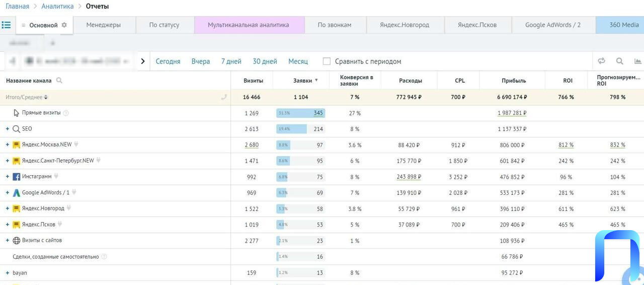Open the По звонкам tab
644x285 pixels.
[335, 25]
